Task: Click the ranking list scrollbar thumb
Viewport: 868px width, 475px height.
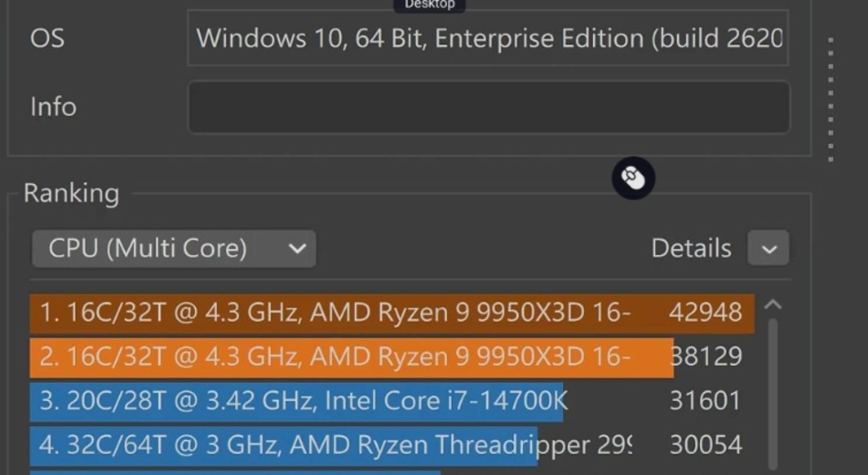Action: point(773,391)
